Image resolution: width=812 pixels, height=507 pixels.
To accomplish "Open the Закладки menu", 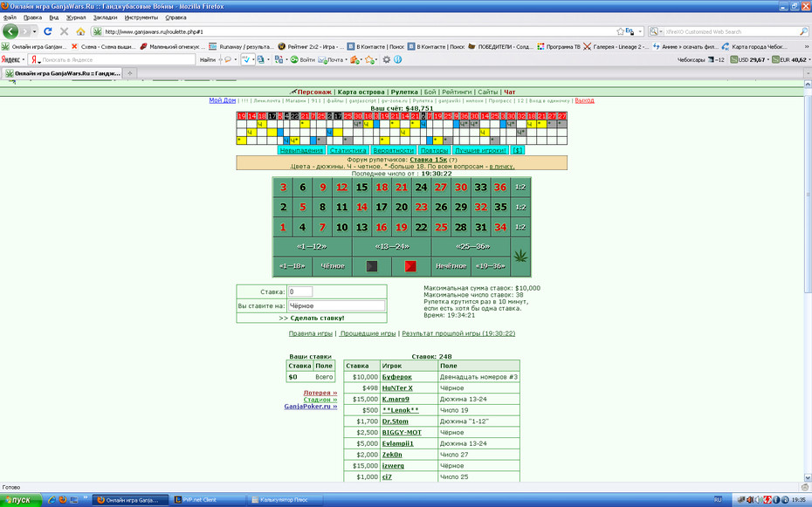I will (105, 17).
